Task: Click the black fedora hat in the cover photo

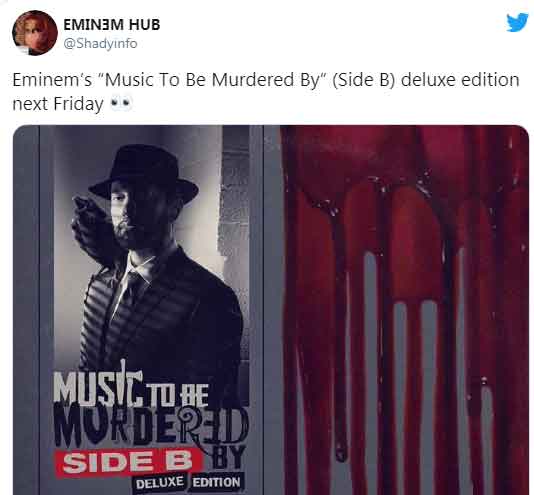Action: [143, 175]
